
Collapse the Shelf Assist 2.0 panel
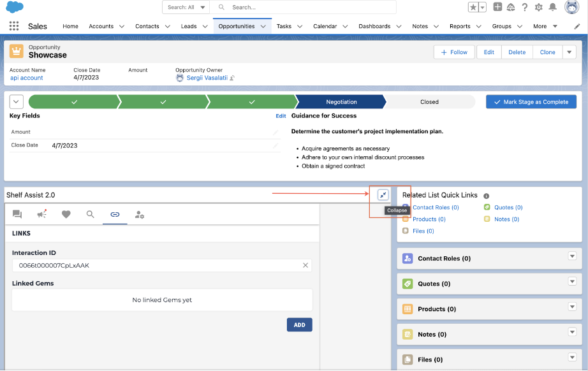pos(383,195)
